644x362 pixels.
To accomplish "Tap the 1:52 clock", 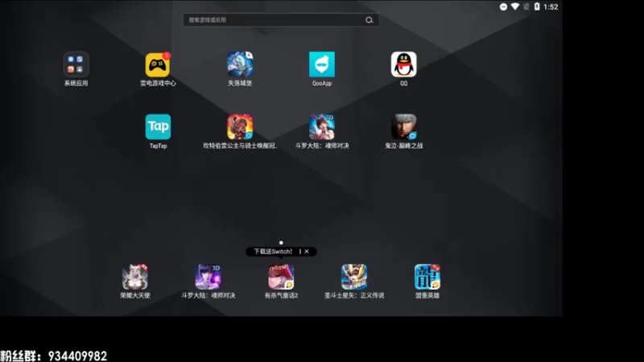I will click(551, 7).
